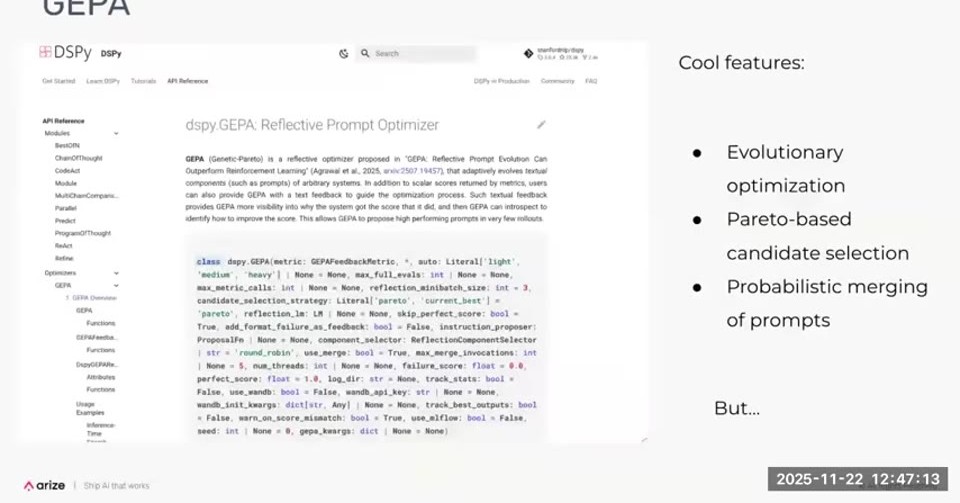Click the DSPy logo icon
960x503 pixels.
[45, 53]
